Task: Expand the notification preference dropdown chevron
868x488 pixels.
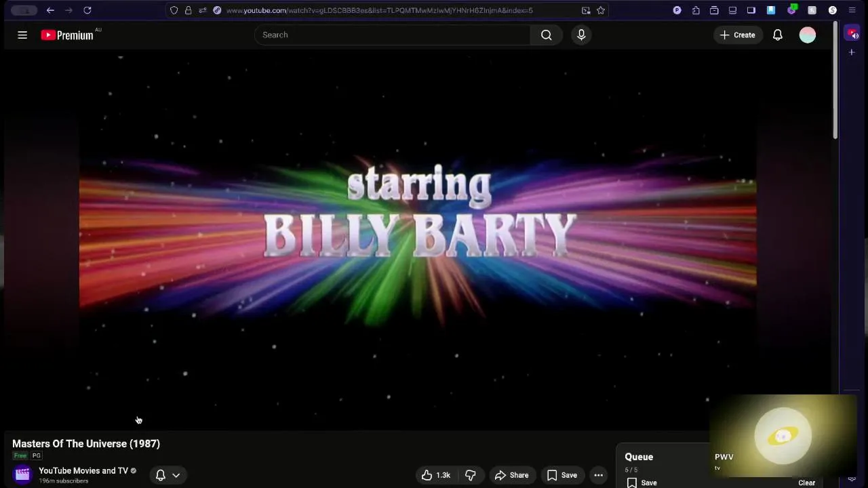Action: coord(176,475)
